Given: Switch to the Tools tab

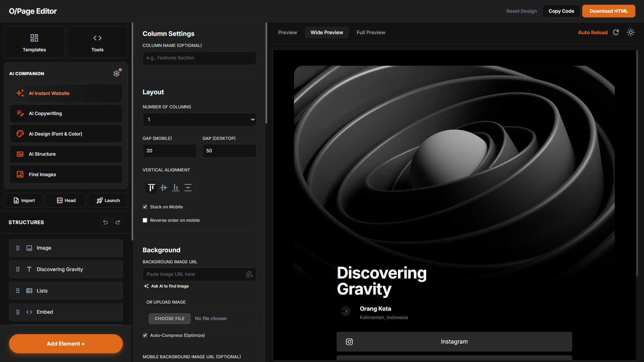Looking at the screenshot, I should [x=97, y=42].
